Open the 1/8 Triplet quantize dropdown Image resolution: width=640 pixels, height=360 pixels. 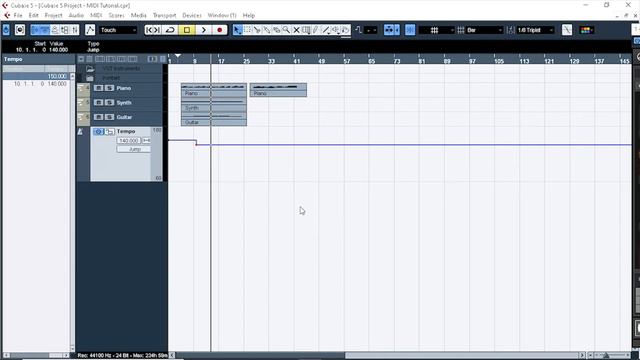click(x=535, y=30)
